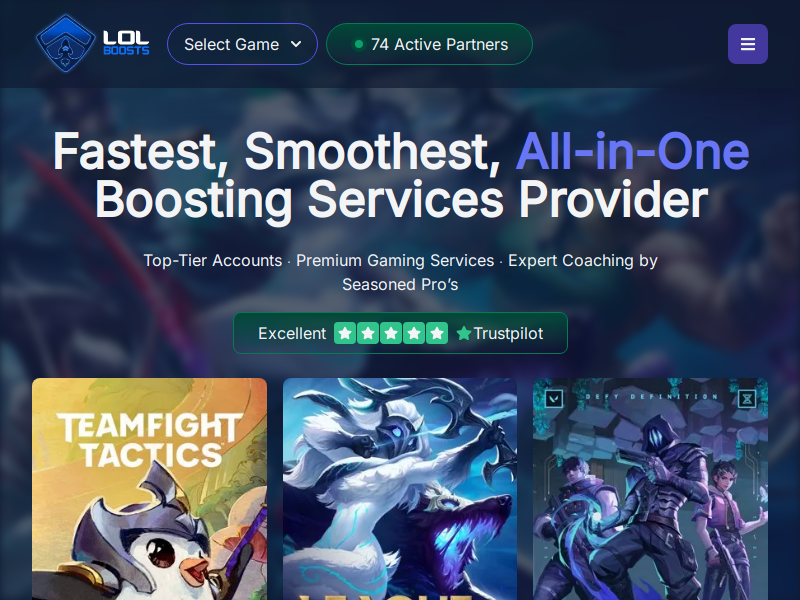Open the League of Legends Kindred card

[x=400, y=489]
